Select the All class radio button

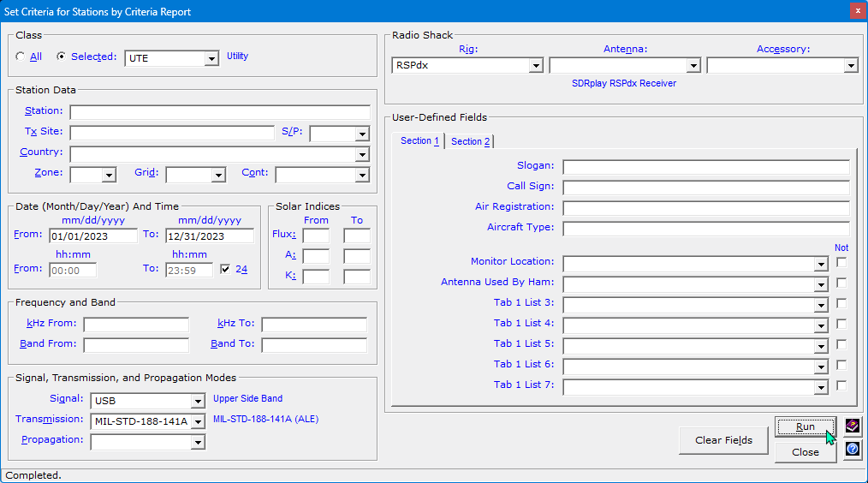coord(21,57)
